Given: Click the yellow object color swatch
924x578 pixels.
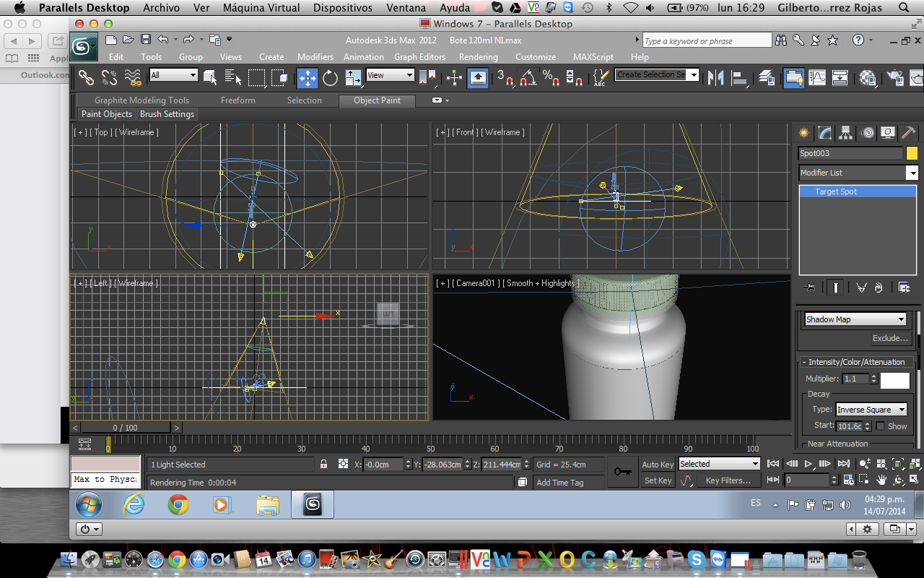Looking at the screenshot, I should tap(912, 153).
